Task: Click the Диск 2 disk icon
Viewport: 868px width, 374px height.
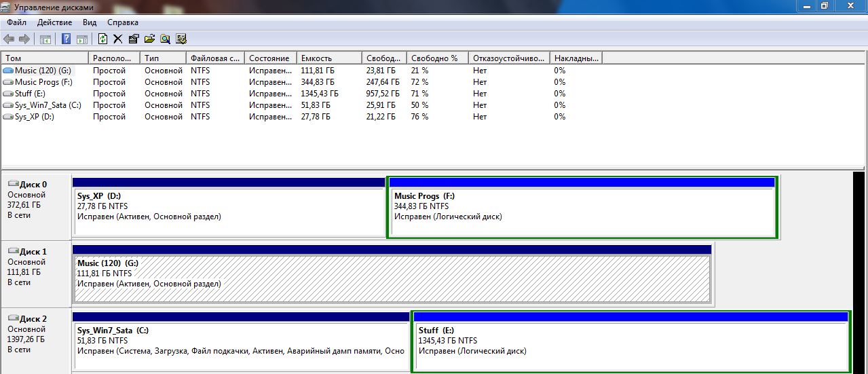Action: [13, 318]
